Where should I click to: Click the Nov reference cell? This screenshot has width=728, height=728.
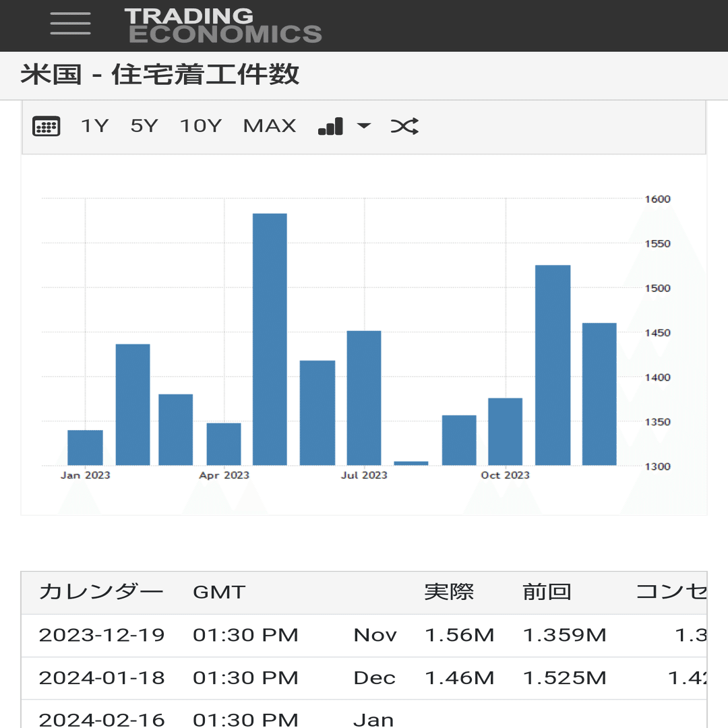375,635
